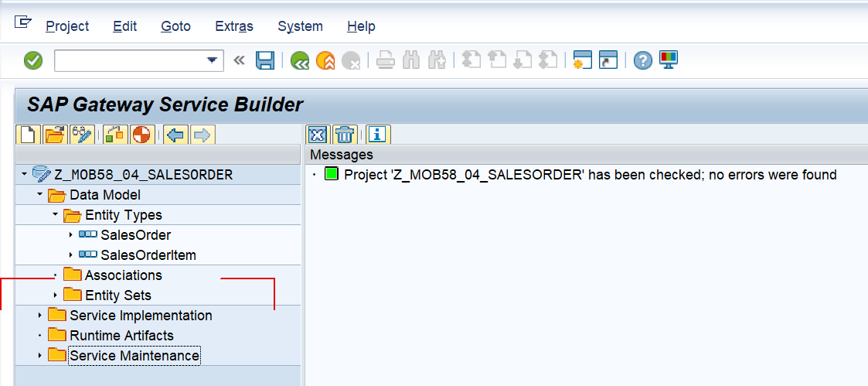Click the Find Next binoculars icon
Screen dimensions: 868x386
point(437,60)
